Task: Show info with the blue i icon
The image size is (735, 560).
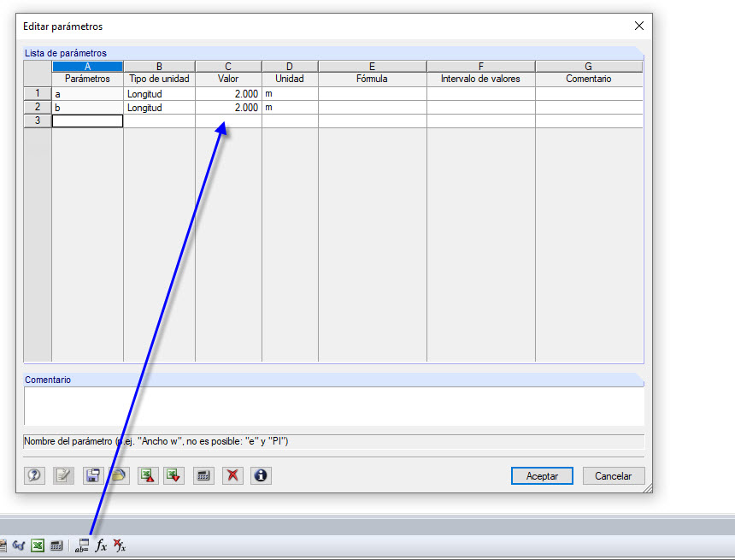Action: pos(261,475)
